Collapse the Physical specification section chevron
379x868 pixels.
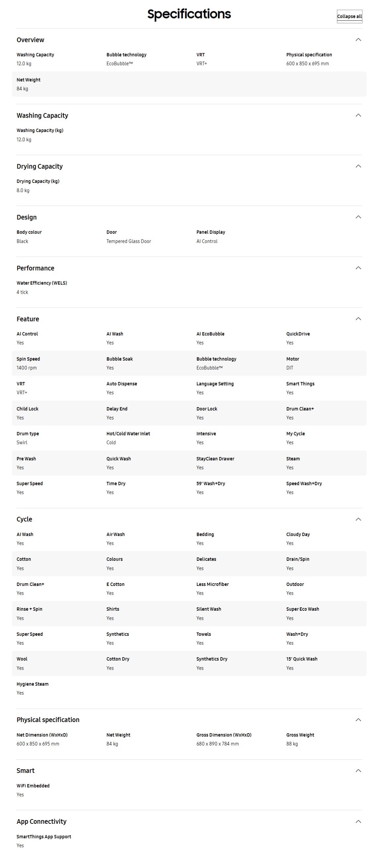pyautogui.click(x=358, y=720)
